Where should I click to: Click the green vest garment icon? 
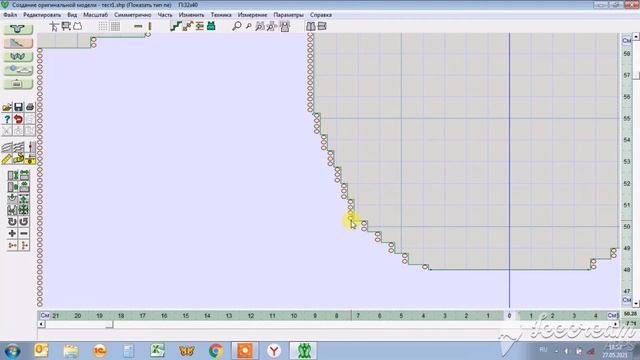[211, 27]
